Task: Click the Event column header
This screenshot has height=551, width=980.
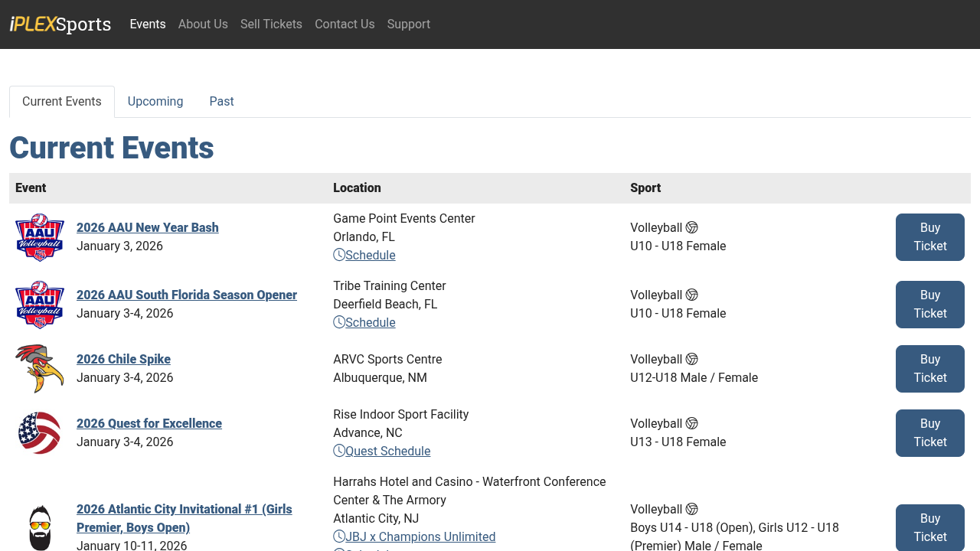Action: click(x=31, y=187)
